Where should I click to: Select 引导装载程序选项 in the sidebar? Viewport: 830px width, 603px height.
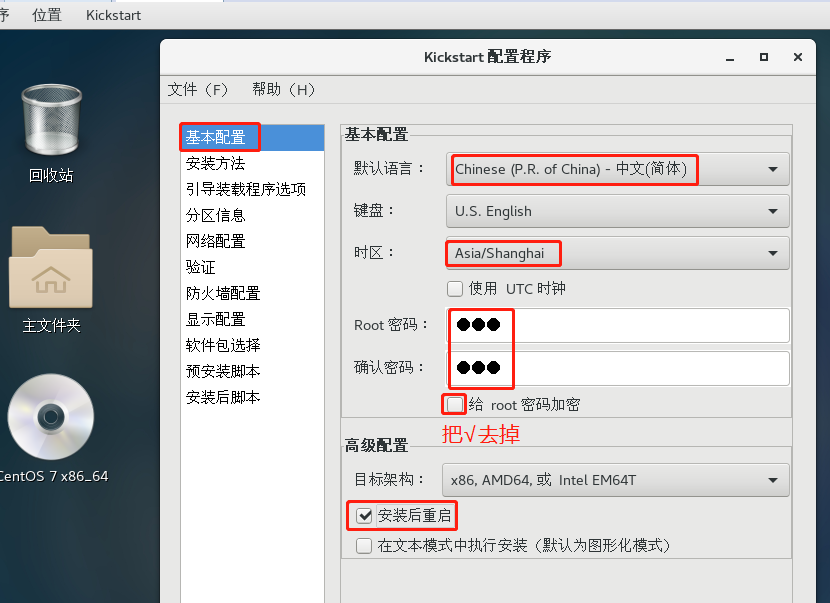(x=252, y=190)
